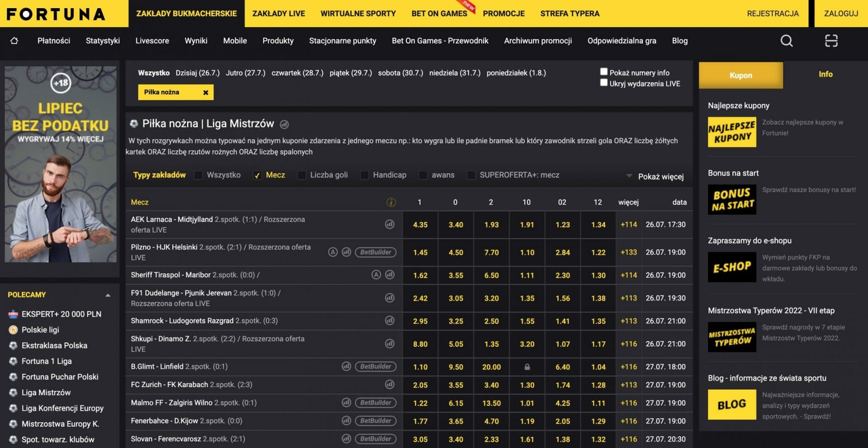Show more bets +133 for Pilzno match
Viewport: 868px width, 448px height.
pyautogui.click(x=629, y=252)
